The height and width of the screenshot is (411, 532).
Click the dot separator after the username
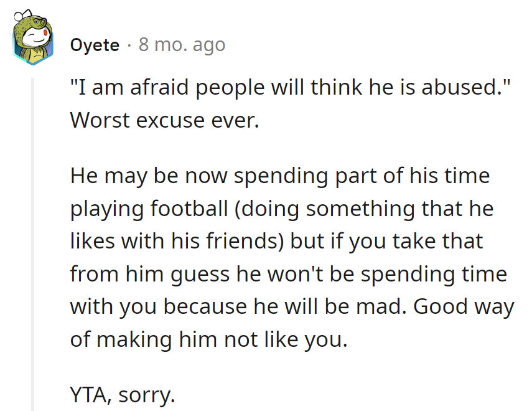129,45
